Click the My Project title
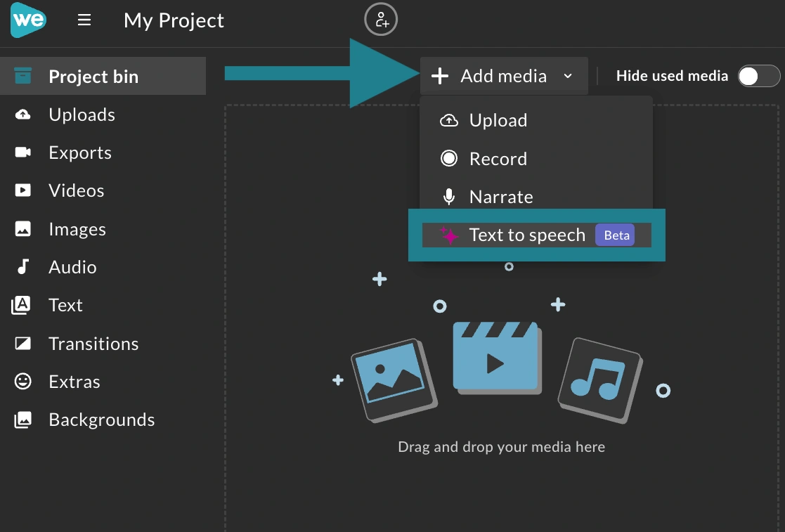The width and height of the screenshot is (785, 532). tap(174, 21)
